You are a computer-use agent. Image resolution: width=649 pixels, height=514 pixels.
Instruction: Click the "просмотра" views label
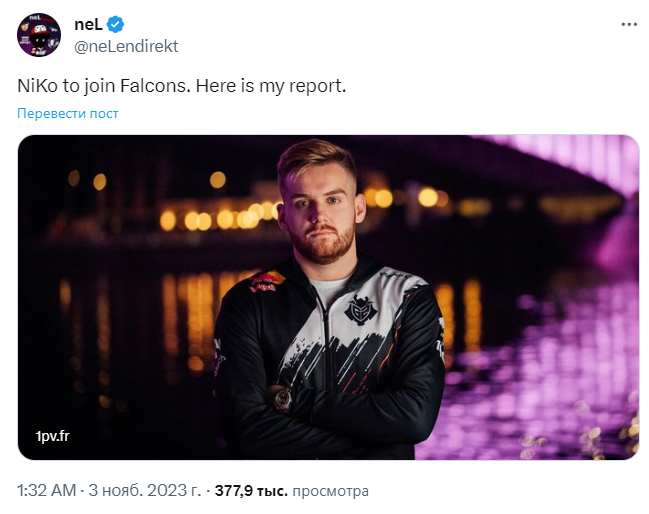click(x=331, y=491)
